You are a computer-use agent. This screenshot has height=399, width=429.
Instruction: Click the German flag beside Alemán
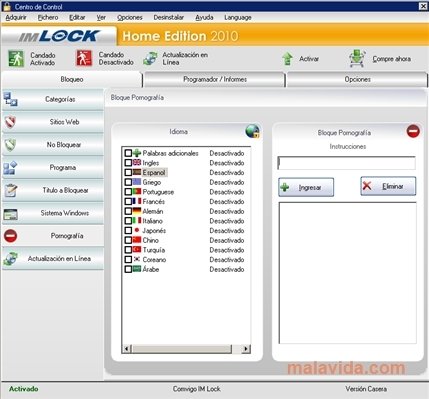[x=137, y=211]
